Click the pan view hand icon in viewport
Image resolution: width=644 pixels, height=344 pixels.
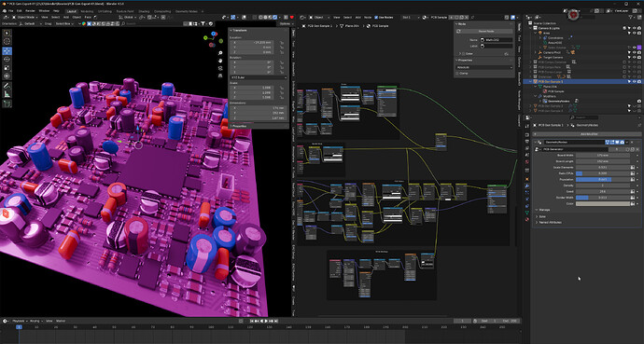tap(220, 60)
